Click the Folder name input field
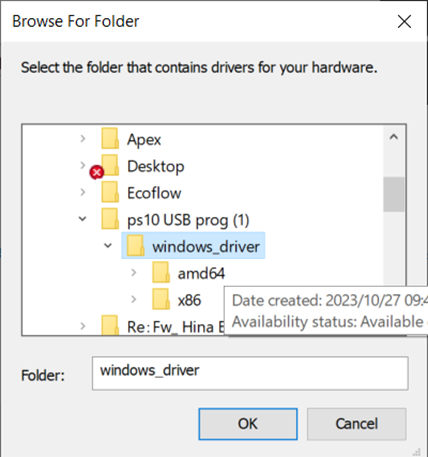 pos(250,373)
